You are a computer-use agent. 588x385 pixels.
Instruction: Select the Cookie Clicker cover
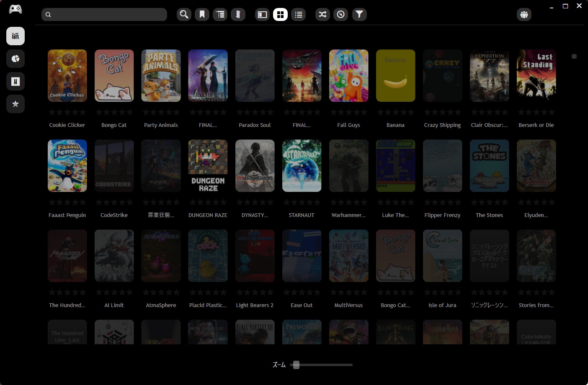coord(67,76)
